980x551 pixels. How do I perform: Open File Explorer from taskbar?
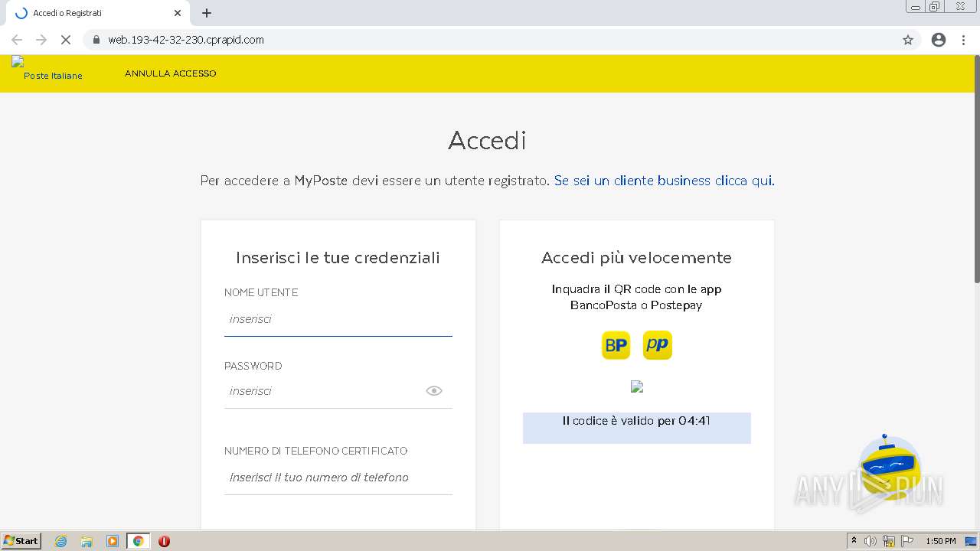pos(87,541)
